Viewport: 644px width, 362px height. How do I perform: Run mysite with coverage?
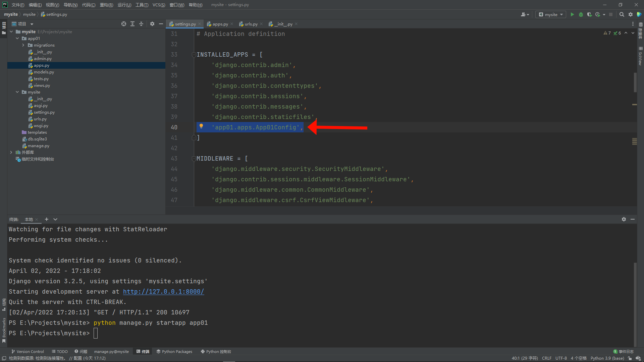coord(589,14)
